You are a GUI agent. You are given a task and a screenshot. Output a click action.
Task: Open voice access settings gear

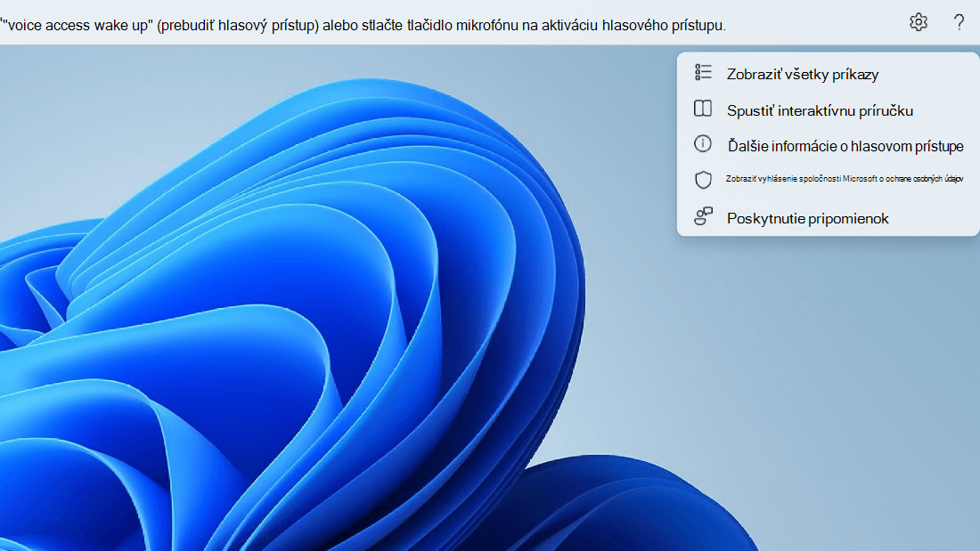pos(919,22)
